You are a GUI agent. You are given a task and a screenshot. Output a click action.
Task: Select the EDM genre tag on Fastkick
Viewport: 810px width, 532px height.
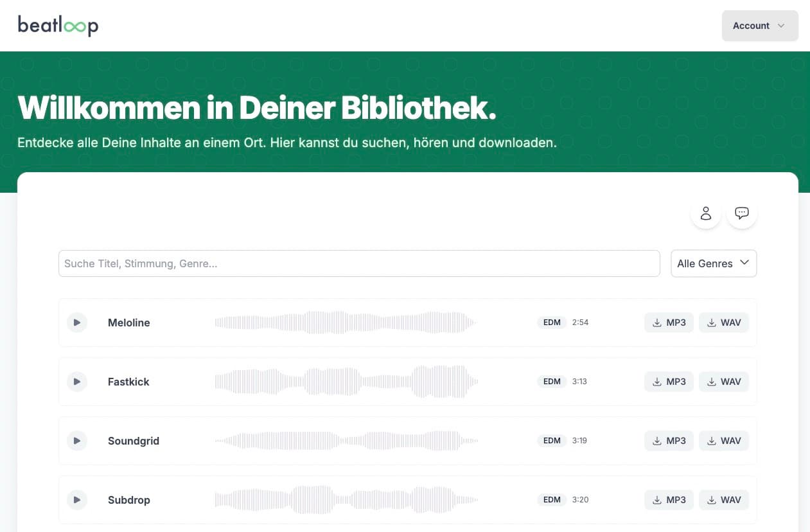coord(552,382)
